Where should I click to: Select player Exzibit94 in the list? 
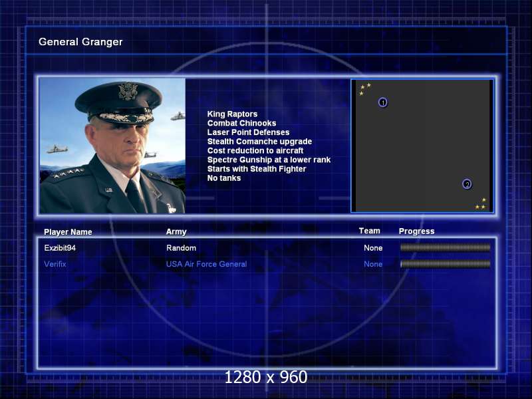coord(63,248)
